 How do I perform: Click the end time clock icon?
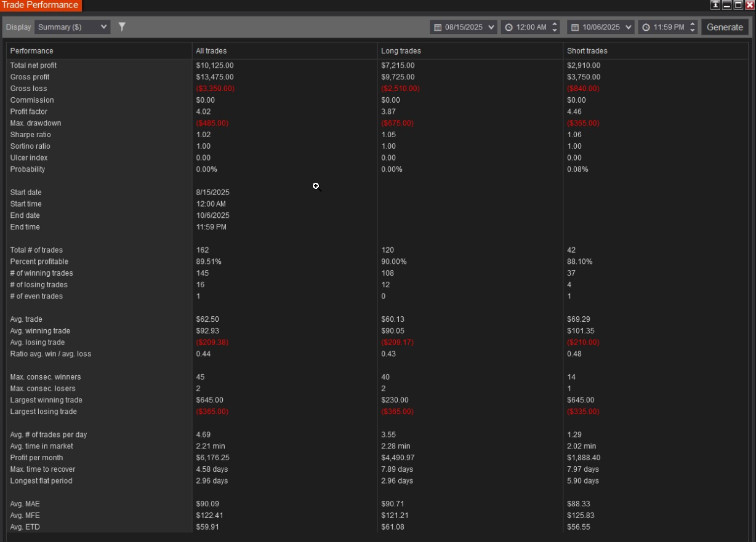tap(646, 27)
